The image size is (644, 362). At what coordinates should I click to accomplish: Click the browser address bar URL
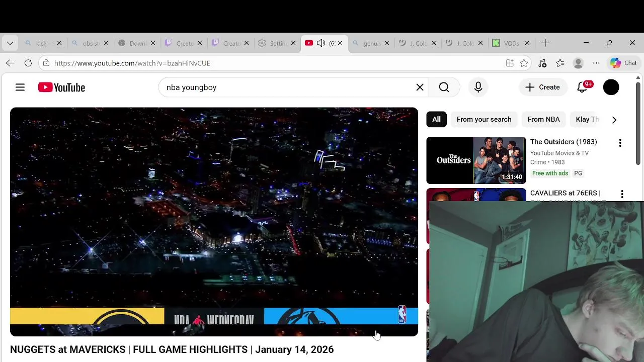tap(132, 63)
